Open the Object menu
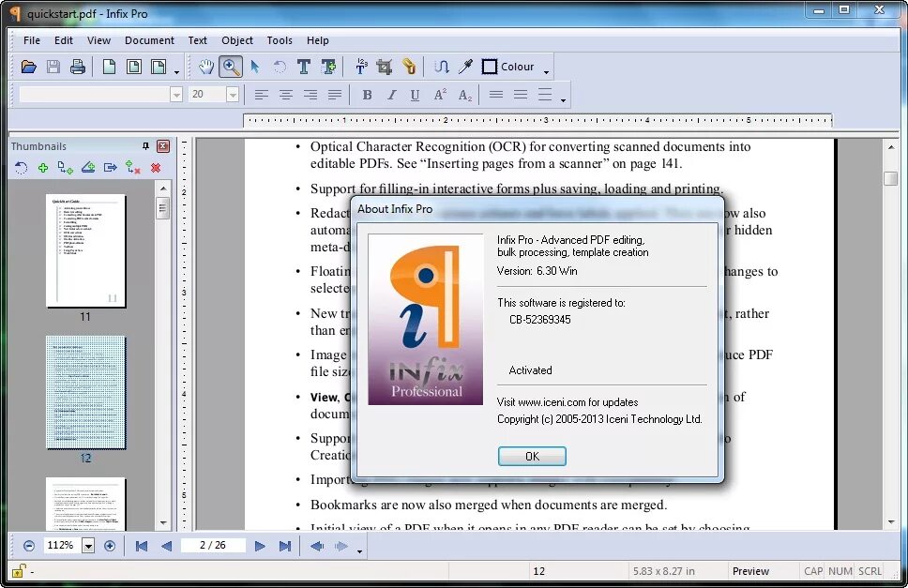This screenshot has width=908, height=588. coord(237,40)
